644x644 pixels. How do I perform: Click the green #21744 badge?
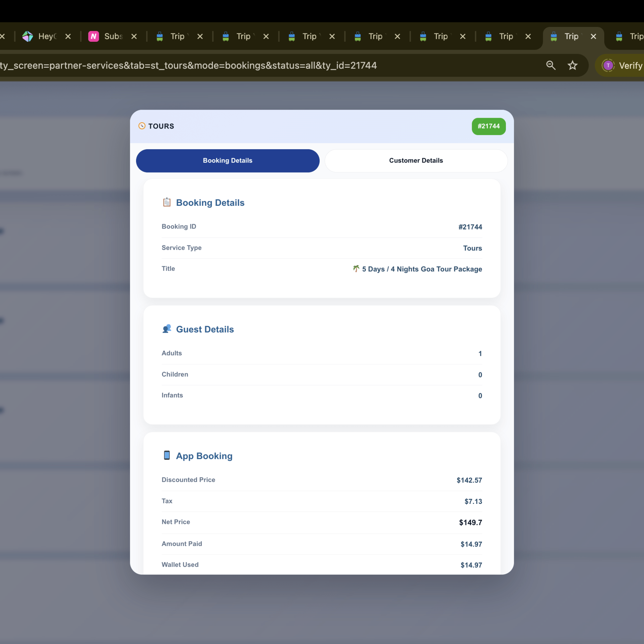click(488, 126)
